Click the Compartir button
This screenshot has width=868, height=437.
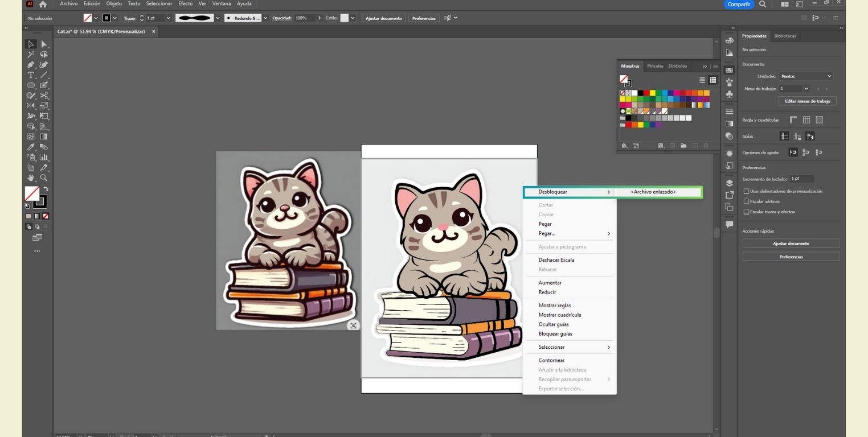click(x=739, y=4)
